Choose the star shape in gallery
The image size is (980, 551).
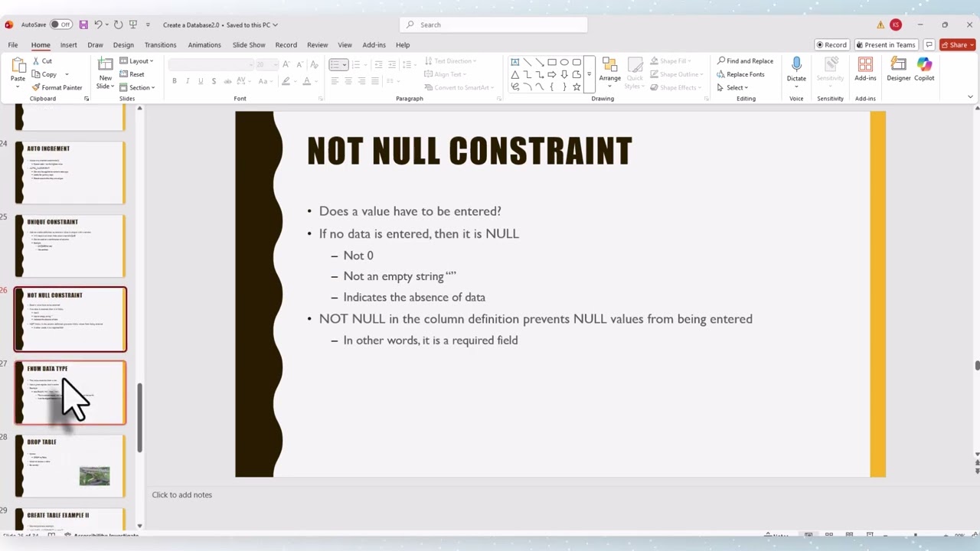tap(577, 87)
